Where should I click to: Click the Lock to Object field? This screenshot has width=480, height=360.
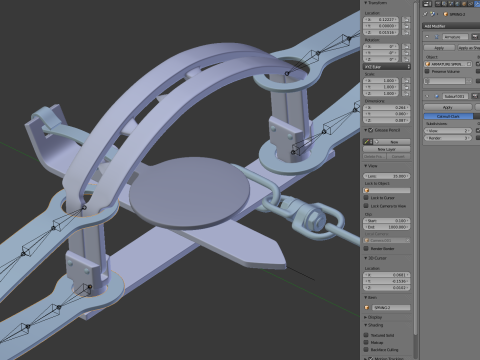click(x=387, y=190)
